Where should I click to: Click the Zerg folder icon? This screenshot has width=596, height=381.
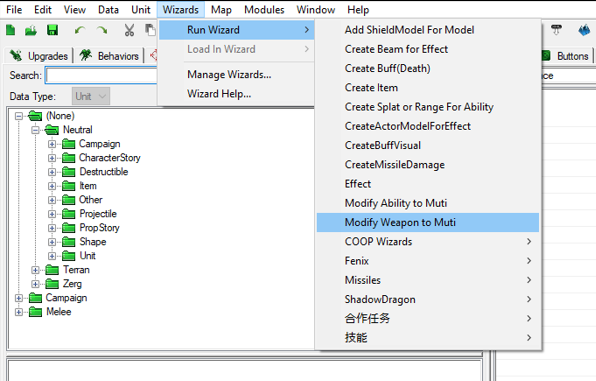coord(52,284)
